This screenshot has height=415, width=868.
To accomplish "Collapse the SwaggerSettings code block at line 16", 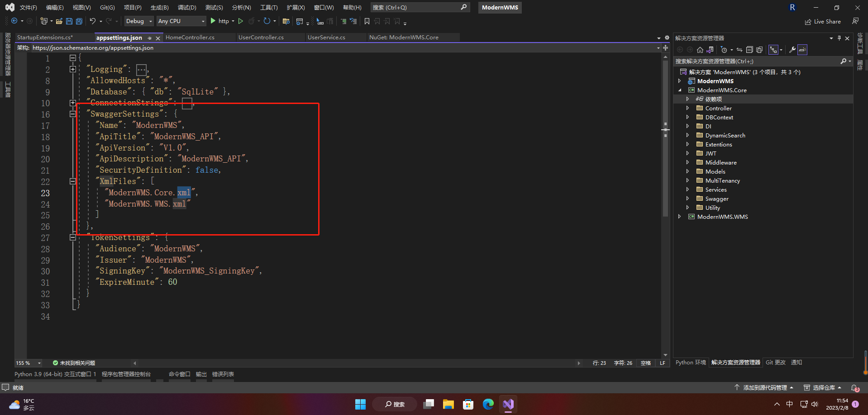I will coord(72,114).
